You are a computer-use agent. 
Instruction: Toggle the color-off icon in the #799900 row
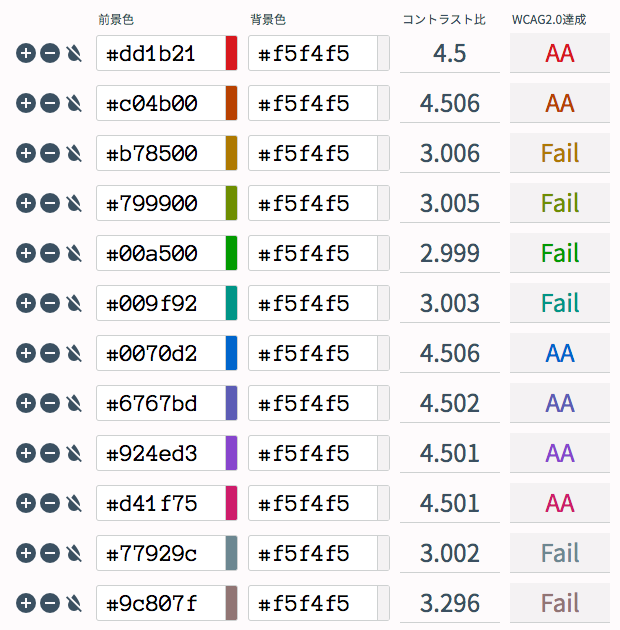pyautogui.click(x=74, y=203)
